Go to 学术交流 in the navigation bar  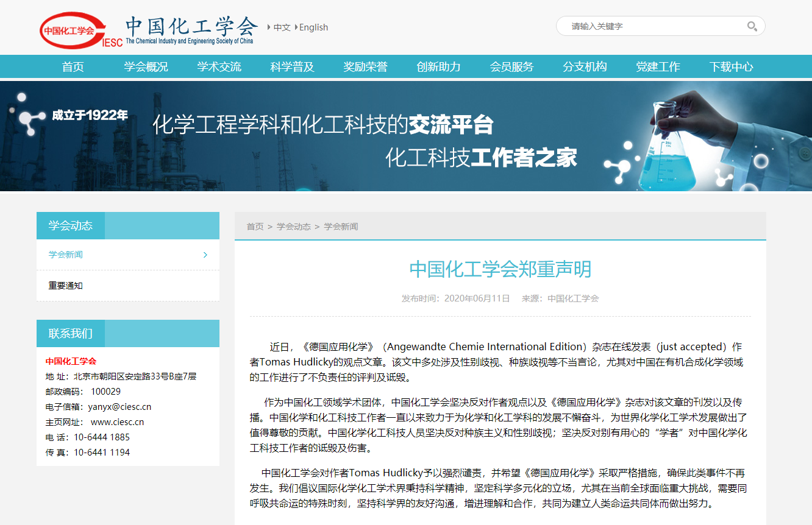pyautogui.click(x=219, y=67)
